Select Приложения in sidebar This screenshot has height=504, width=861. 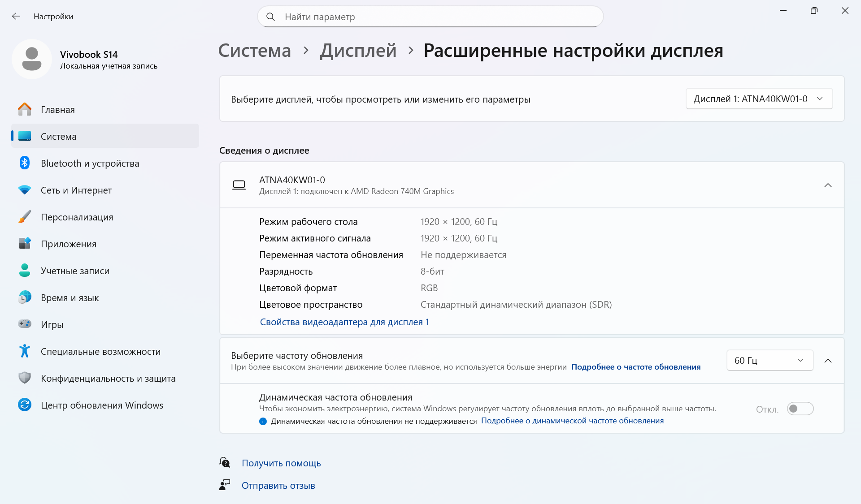[x=105, y=244]
